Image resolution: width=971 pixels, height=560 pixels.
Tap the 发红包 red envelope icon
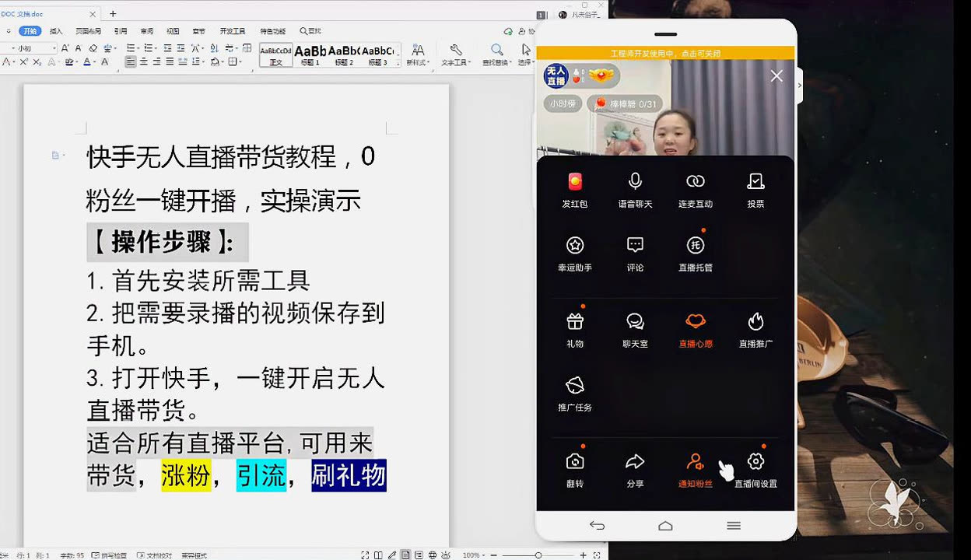(x=575, y=182)
